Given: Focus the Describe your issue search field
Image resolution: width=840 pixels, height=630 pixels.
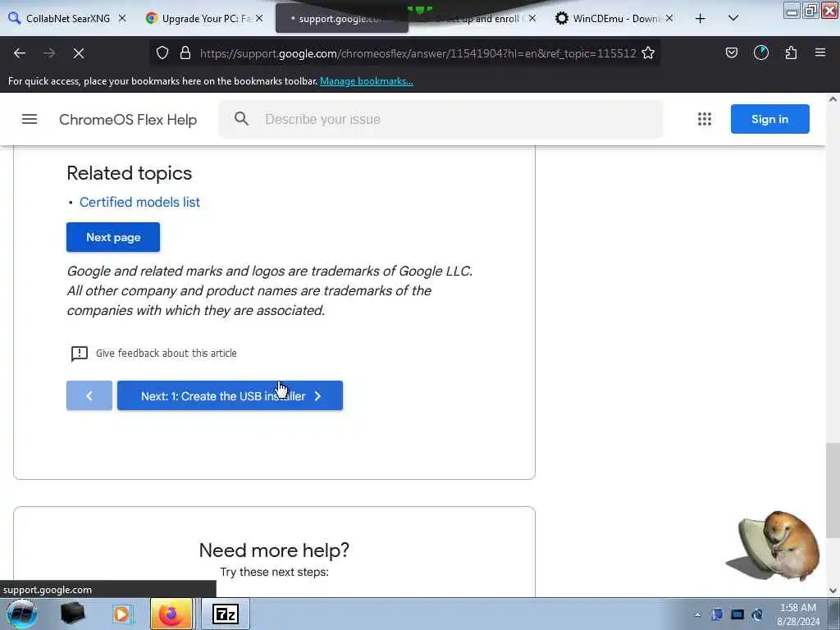Looking at the screenshot, I should tap(441, 119).
